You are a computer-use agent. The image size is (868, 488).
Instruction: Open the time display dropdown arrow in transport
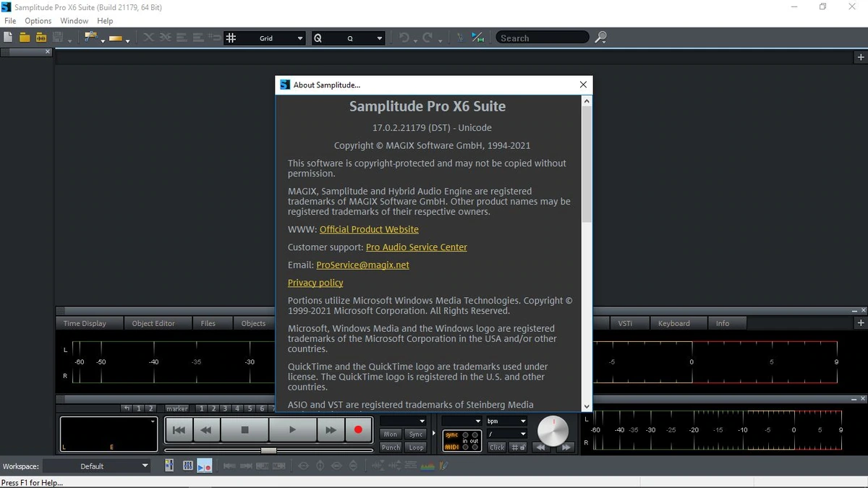[x=153, y=421]
